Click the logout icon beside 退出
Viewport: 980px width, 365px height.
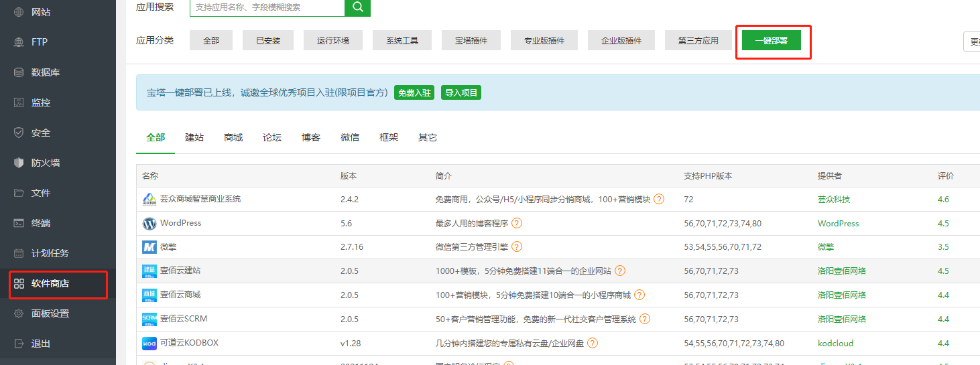[19, 344]
